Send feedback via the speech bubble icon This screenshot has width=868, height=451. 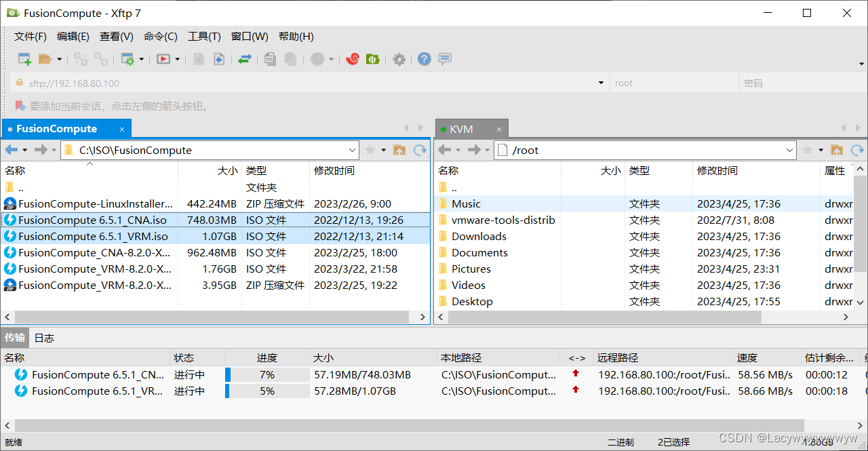445,59
